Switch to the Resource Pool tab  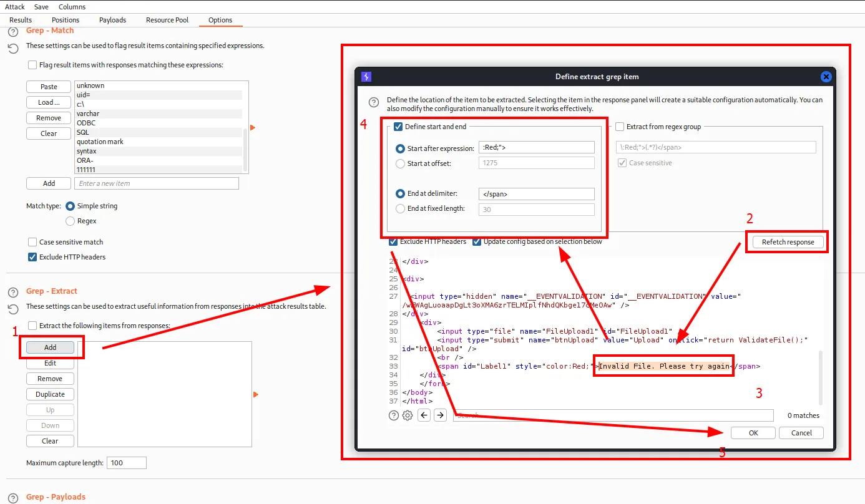167,20
